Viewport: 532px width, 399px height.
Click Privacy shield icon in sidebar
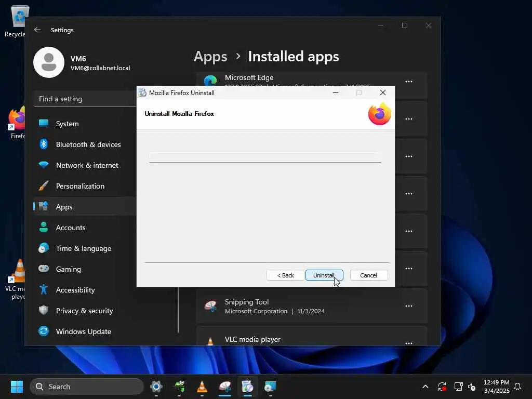[x=44, y=310]
